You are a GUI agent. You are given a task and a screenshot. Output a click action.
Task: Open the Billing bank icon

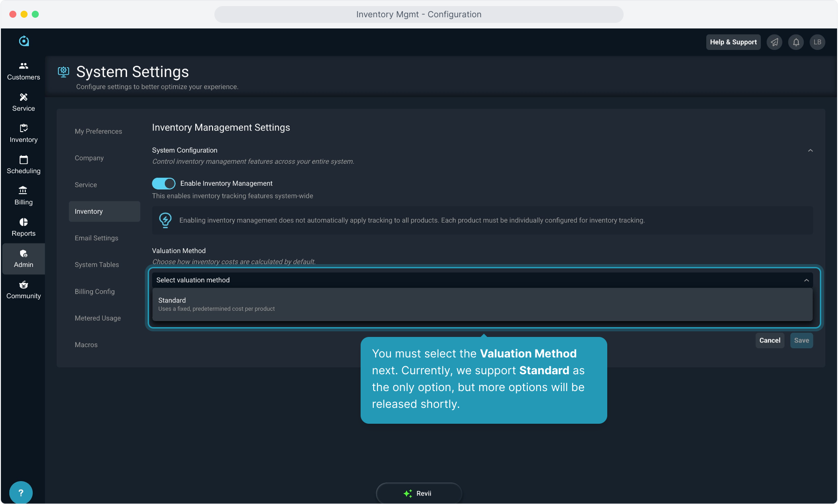[x=23, y=191]
